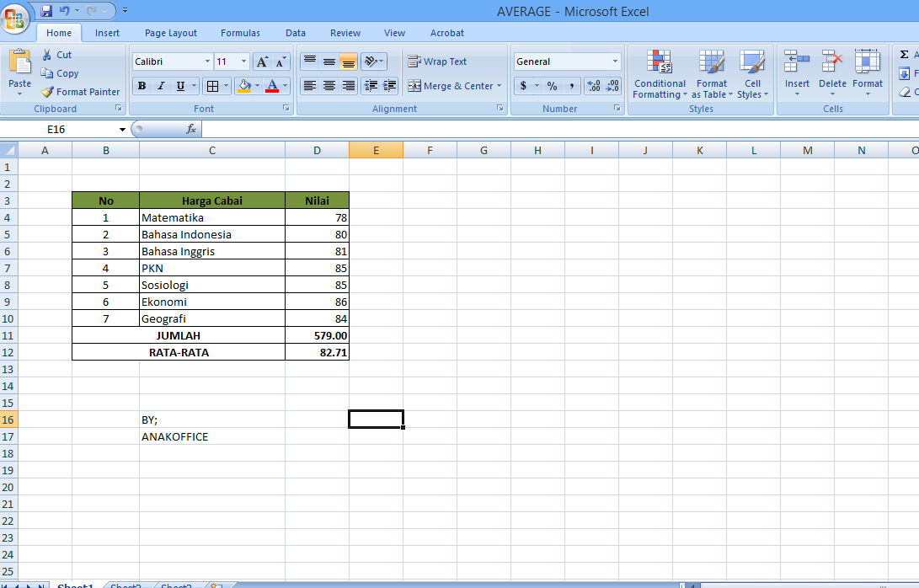Image resolution: width=919 pixels, height=588 pixels.
Task: Select column E header
Action: tap(376, 150)
